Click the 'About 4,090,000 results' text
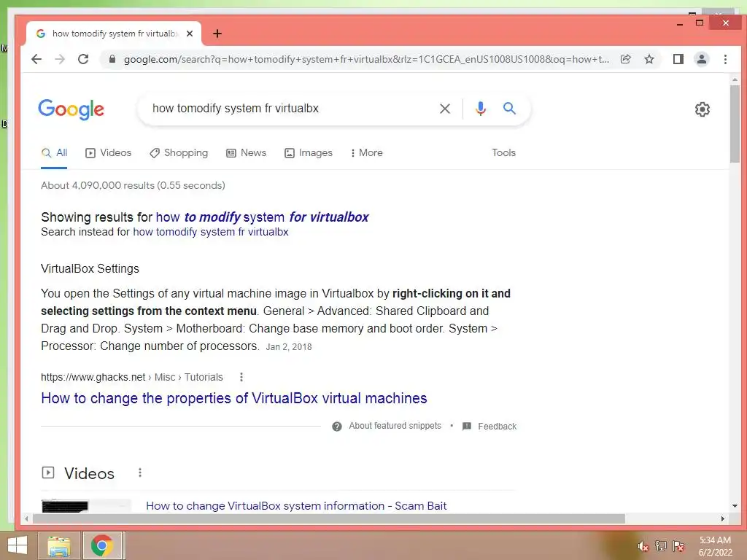This screenshot has height=560, width=747. (x=133, y=185)
